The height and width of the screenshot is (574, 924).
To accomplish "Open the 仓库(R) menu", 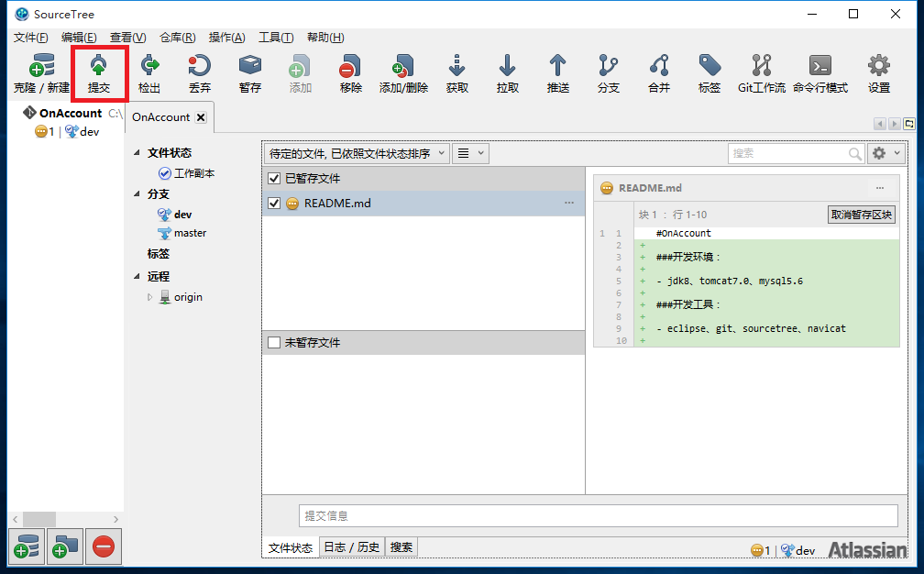I will [178, 37].
